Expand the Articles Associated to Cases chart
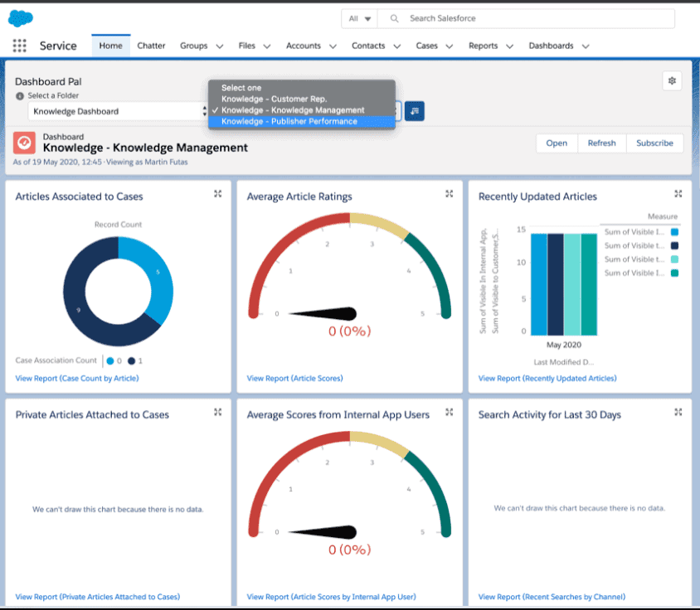Viewport: 700px width, 610px height. (217, 194)
